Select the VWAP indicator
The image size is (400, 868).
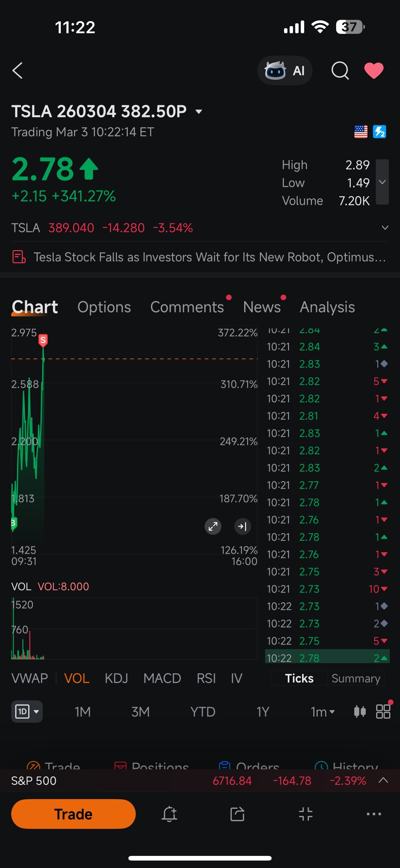[x=30, y=678]
